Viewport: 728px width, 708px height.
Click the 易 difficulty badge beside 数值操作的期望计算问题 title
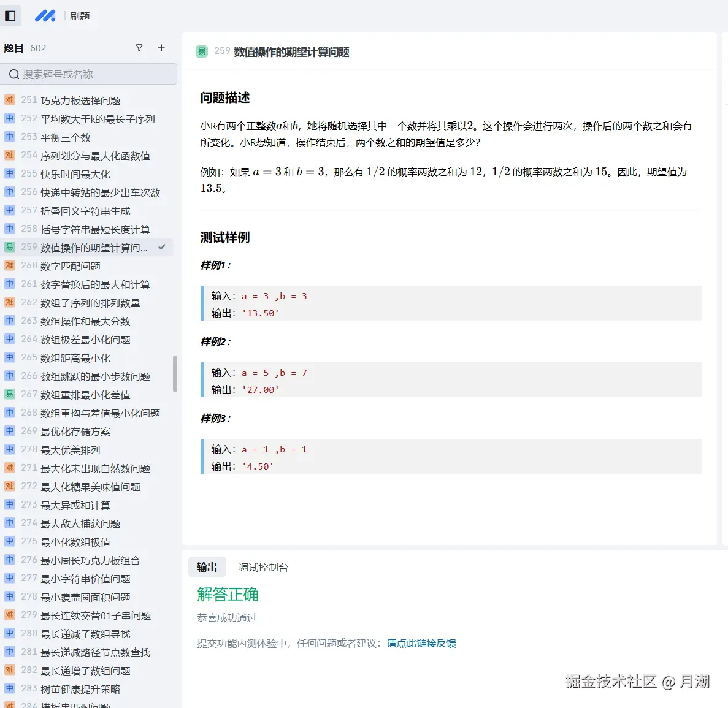pos(201,52)
